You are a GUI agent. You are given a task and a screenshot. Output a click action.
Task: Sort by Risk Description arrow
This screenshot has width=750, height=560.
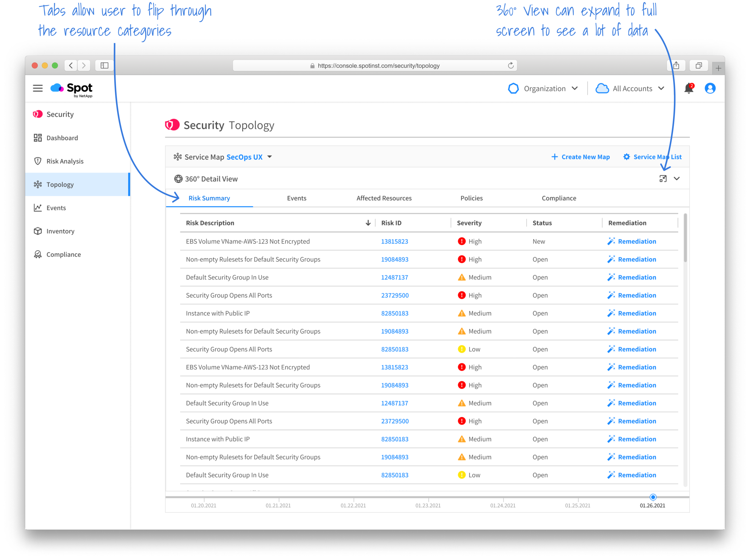click(368, 223)
